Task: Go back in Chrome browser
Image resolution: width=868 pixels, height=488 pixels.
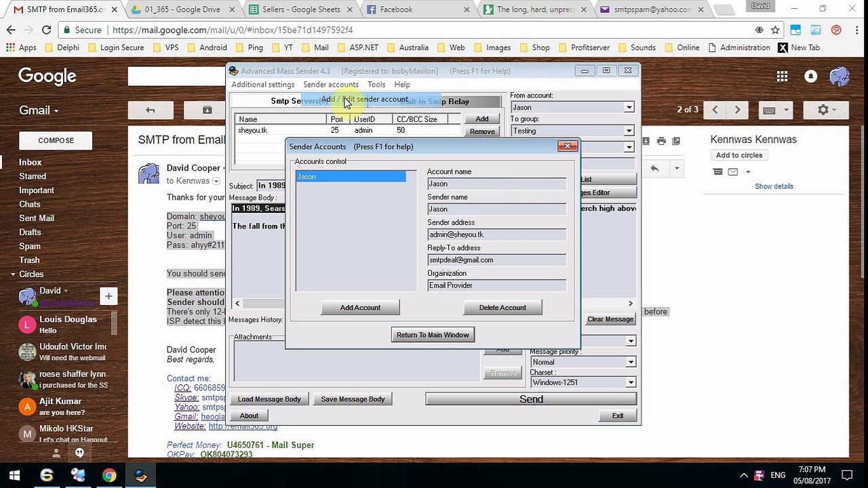Action: pyautogui.click(x=11, y=30)
